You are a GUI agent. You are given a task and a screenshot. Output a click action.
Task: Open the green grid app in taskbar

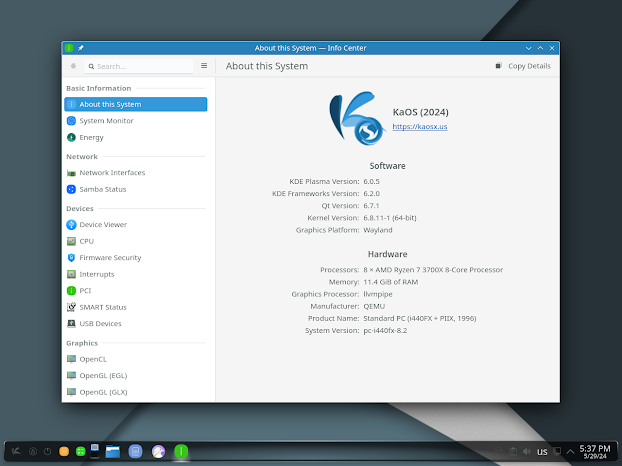(81, 451)
